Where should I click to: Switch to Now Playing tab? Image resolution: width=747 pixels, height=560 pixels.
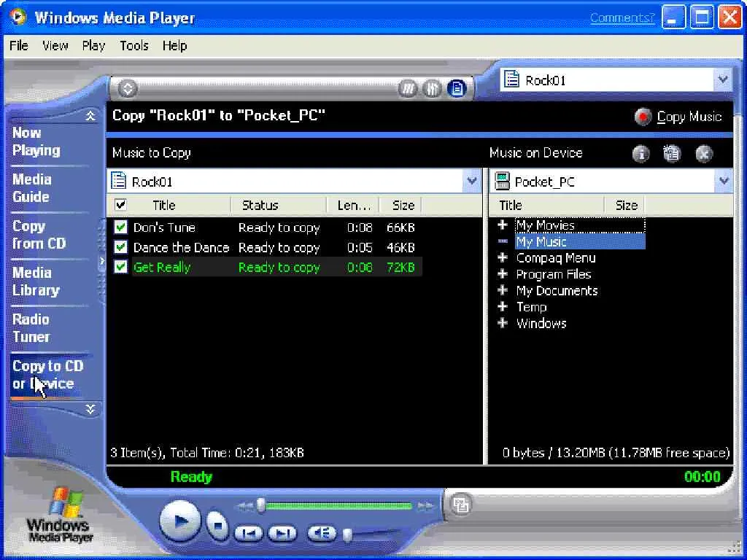36,141
